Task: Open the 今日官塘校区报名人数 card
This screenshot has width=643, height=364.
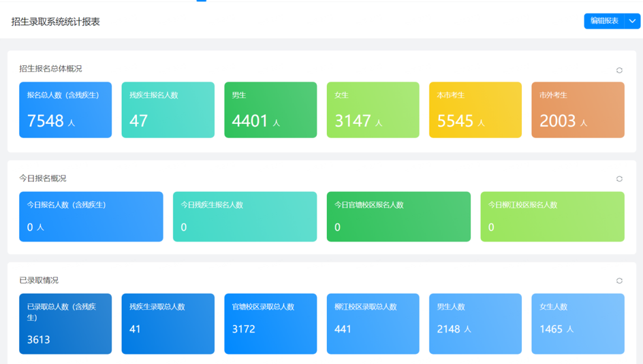Action: click(398, 216)
